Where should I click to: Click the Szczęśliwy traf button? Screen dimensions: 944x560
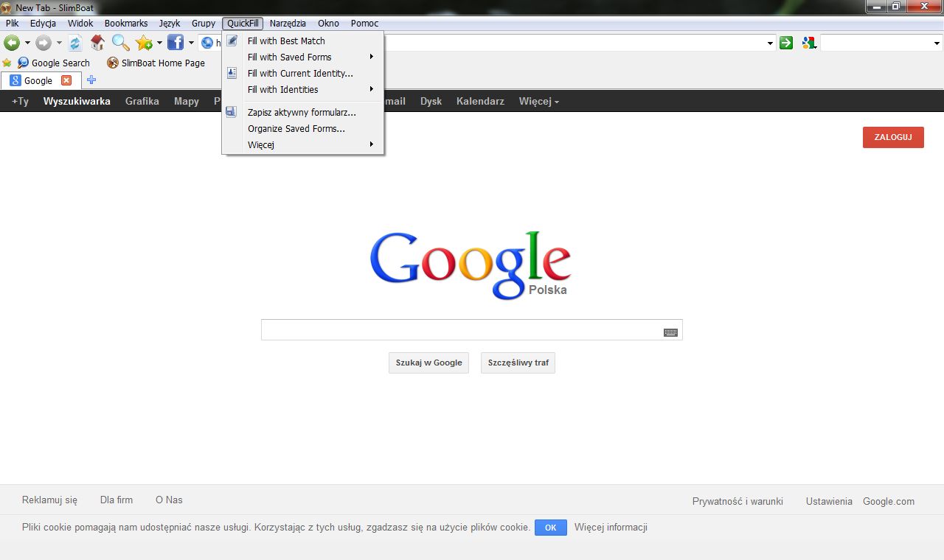coord(518,363)
